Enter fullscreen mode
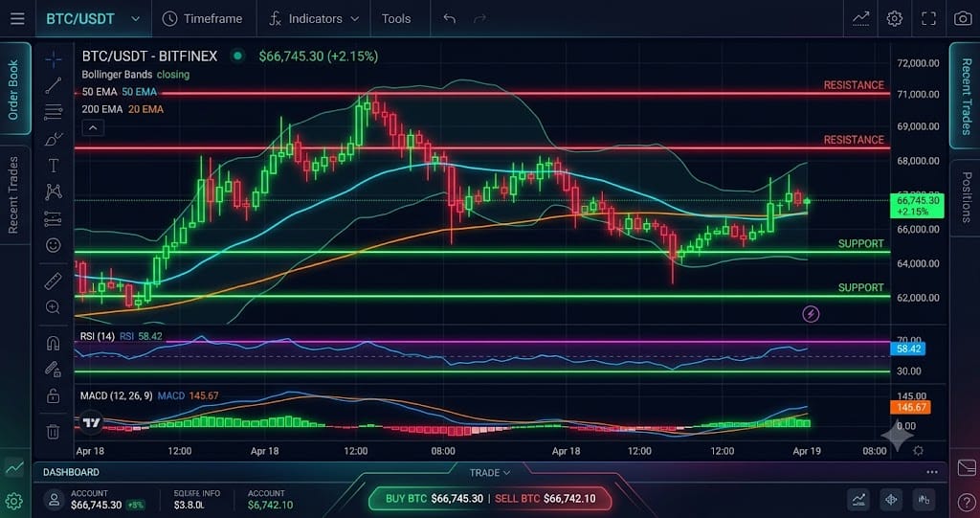The image size is (980, 518). (x=928, y=19)
